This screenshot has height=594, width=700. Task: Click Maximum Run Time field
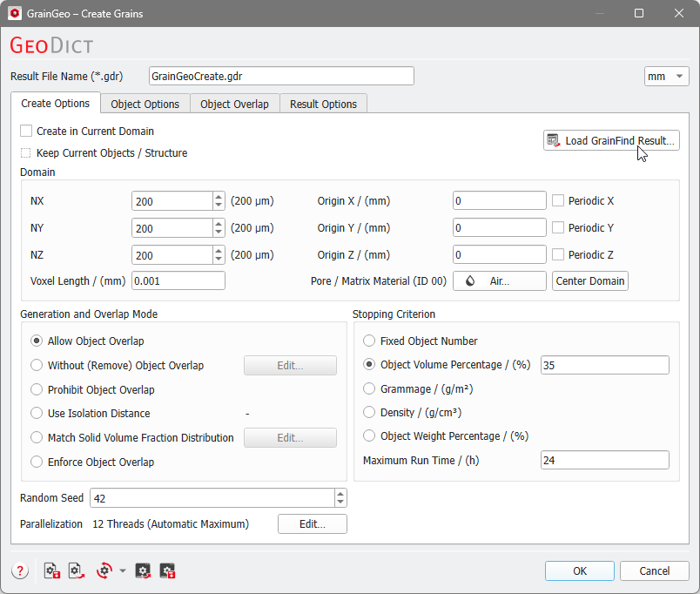[x=605, y=460]
